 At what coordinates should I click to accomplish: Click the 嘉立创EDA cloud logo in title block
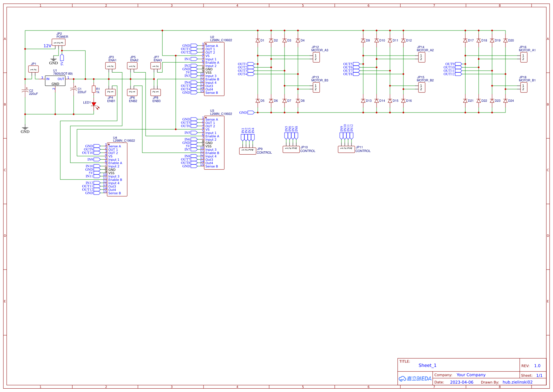415,379
